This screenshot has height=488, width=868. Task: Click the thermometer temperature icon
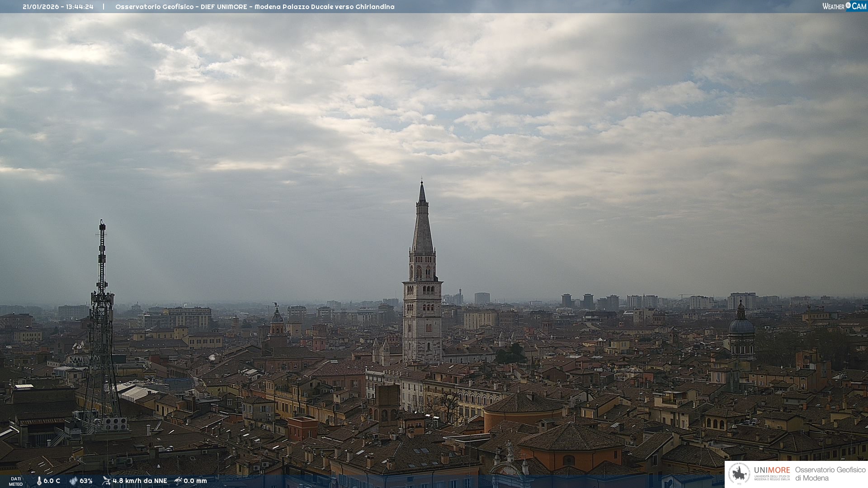(x=39, y=481)
